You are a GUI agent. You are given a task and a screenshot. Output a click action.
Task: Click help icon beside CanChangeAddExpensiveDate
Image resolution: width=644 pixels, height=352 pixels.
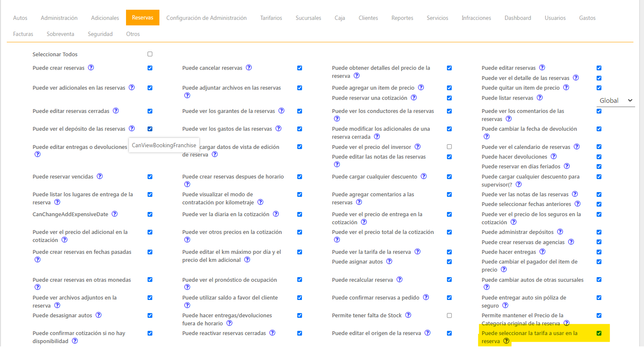point(115,214)
